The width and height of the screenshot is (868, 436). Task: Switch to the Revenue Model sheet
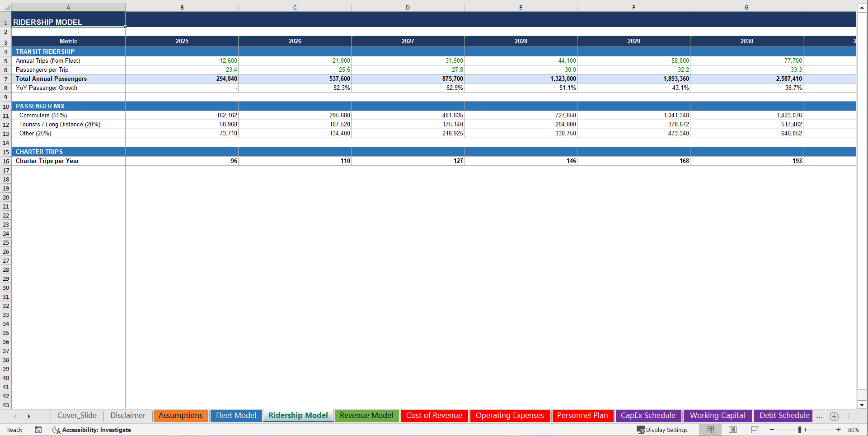366,415
